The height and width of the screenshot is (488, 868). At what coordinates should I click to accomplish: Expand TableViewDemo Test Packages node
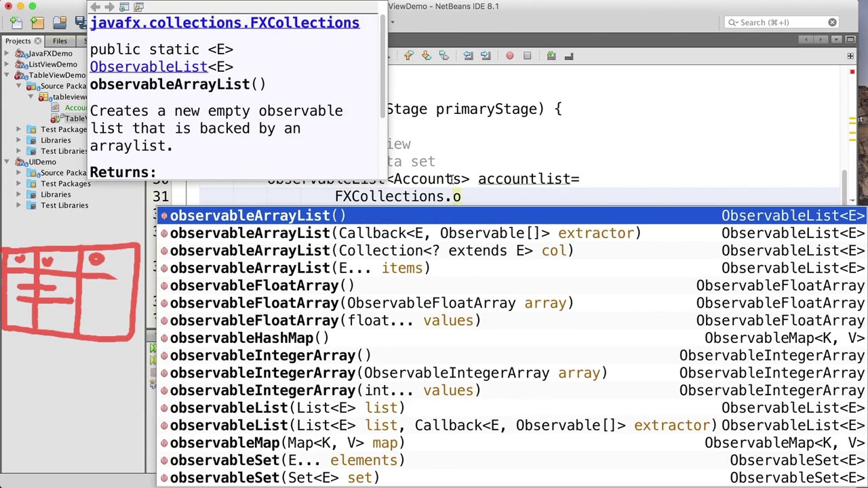pyautogui.click(x=19, y=129)
